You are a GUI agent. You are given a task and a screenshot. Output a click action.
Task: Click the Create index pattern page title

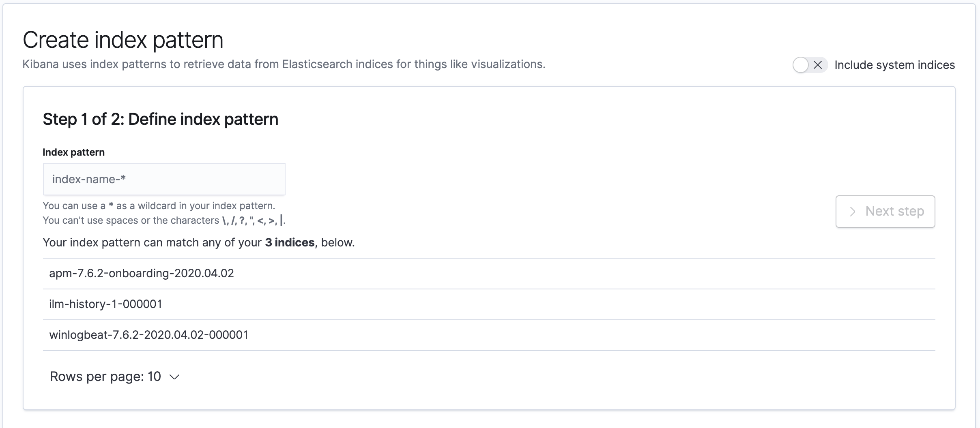point(123,40)
